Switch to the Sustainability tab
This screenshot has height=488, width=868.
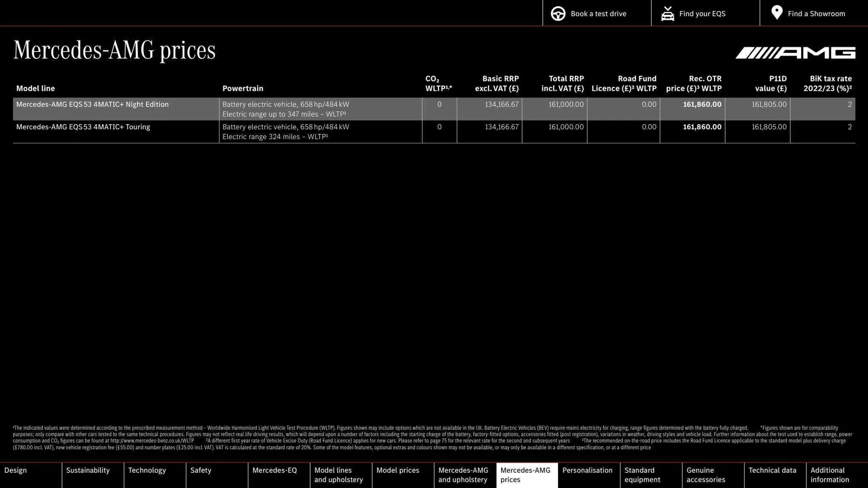coord(88,470)
